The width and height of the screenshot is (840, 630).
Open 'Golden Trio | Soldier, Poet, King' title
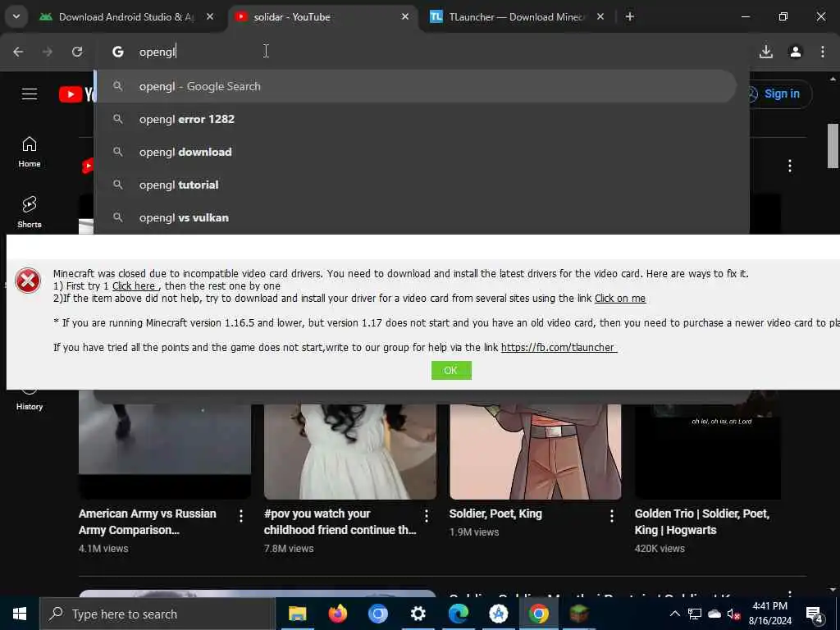702,522
